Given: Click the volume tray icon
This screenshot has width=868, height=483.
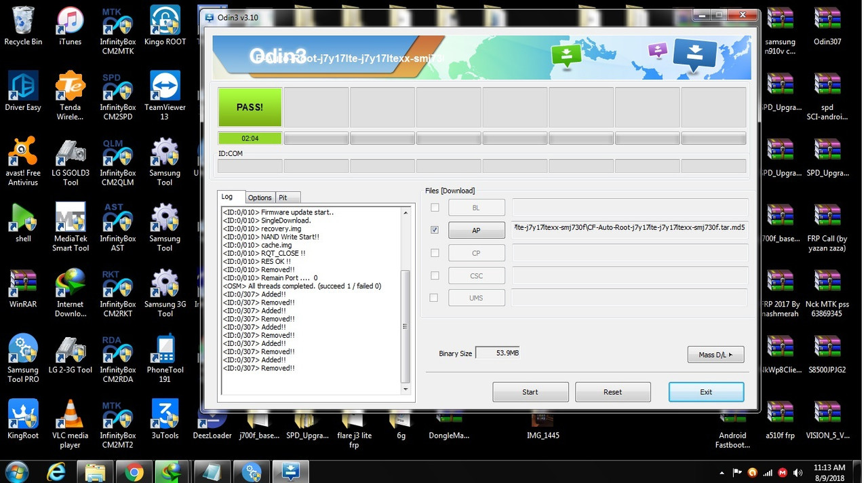Looking at the screenshot, I should coord(797,472).
